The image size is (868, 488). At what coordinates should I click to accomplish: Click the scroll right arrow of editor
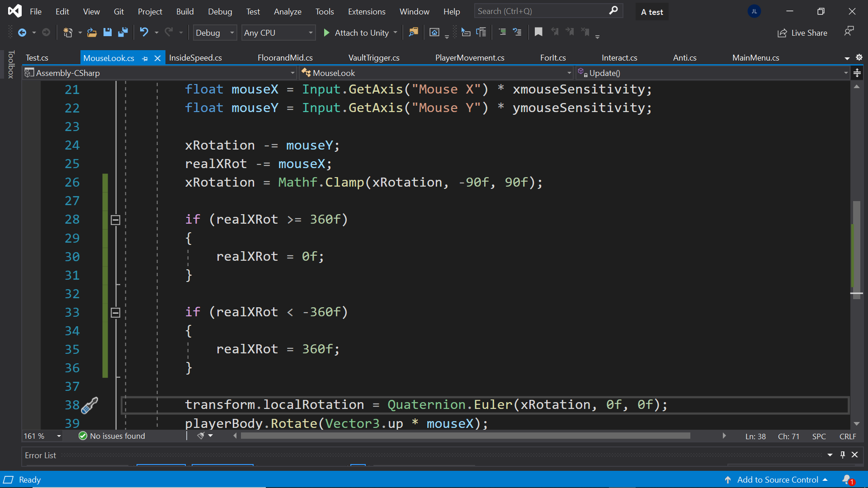(724, 436)
